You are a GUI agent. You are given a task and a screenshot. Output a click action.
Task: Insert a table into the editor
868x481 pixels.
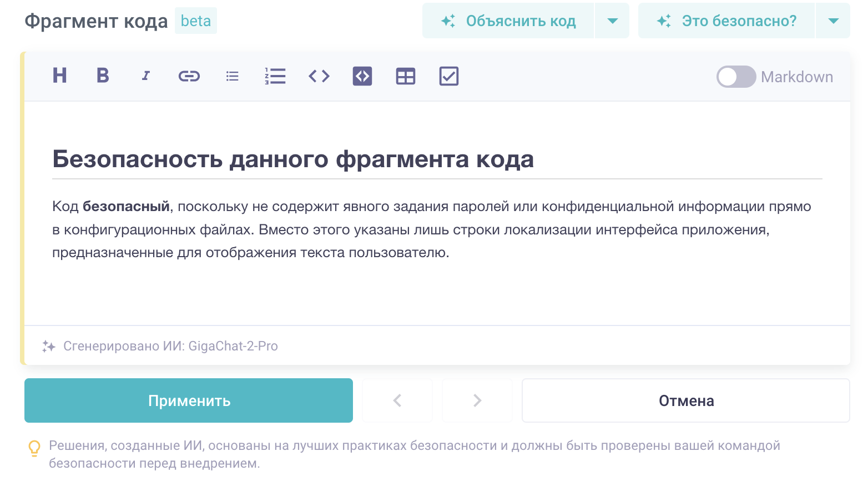(406, 76)
